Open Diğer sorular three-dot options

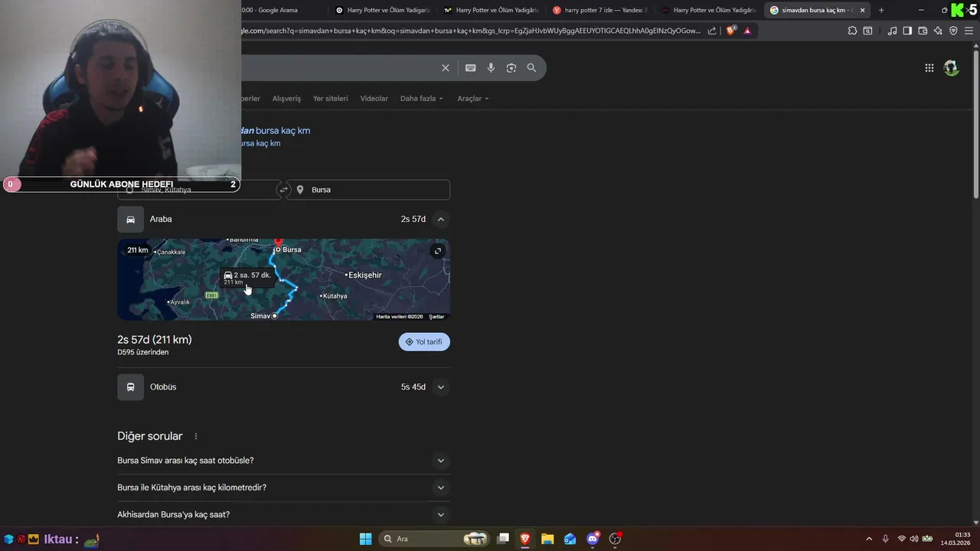click(x=196, y=436)
